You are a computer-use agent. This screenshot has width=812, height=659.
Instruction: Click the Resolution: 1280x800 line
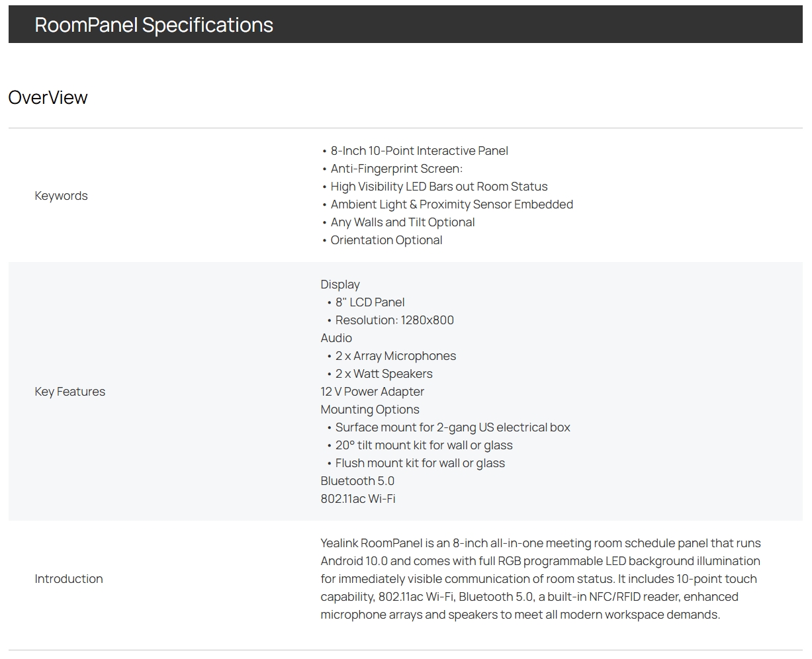coord(394,320)
